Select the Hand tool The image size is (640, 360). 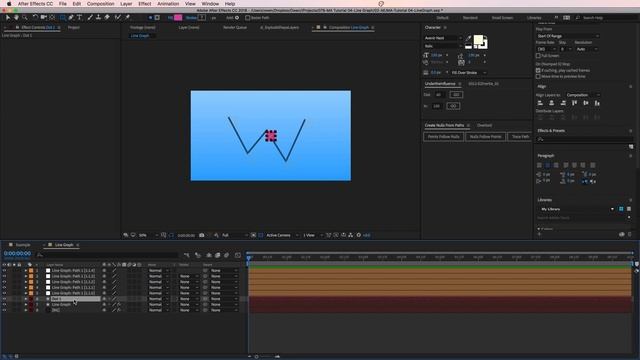[x=16, y=18]
